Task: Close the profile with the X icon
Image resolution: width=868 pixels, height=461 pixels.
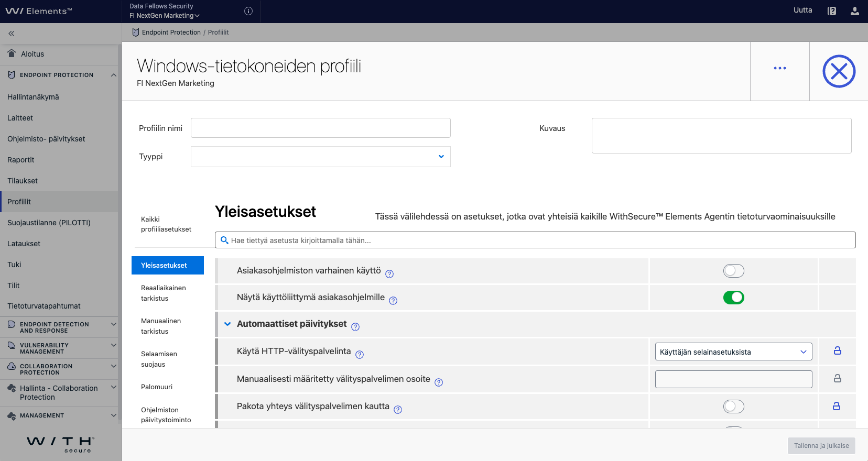Action: click(839, 71)
